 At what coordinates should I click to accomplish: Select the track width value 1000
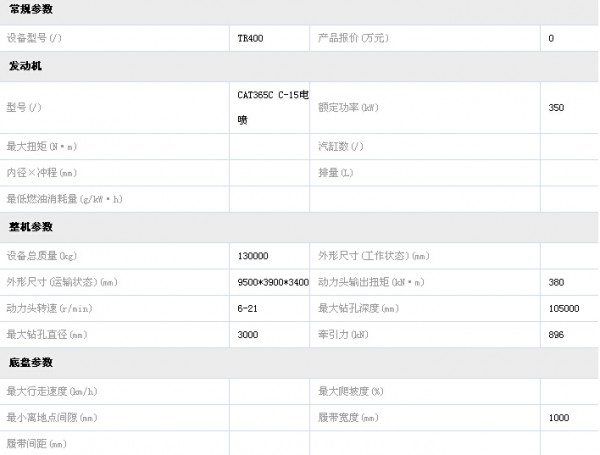[x=559, y=416]
